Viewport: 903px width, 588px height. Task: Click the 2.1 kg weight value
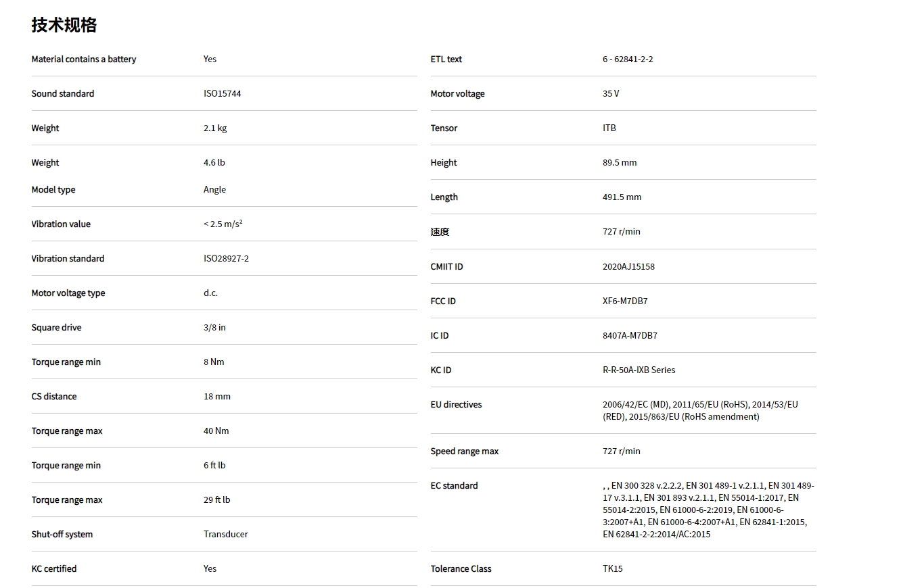(215, 128)
